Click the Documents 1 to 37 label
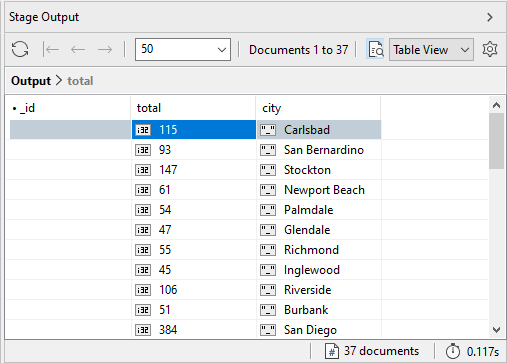 (x=298, y=50)
